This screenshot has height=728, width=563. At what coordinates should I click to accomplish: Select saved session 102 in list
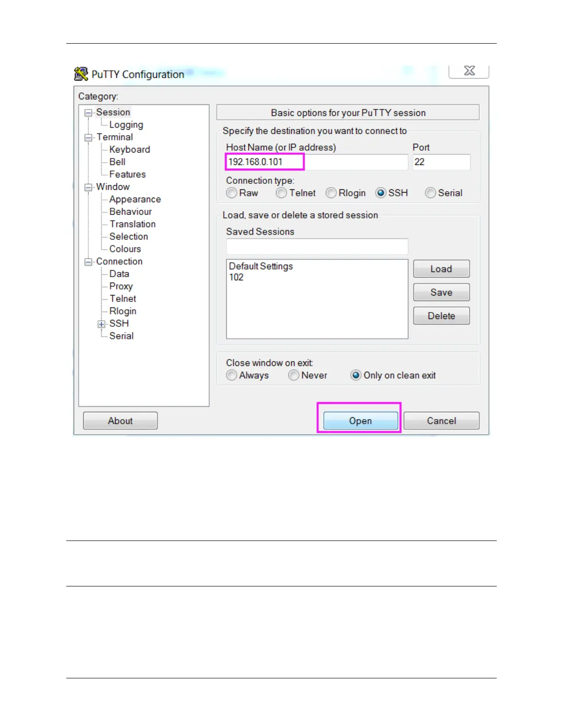tap(236, 277)
